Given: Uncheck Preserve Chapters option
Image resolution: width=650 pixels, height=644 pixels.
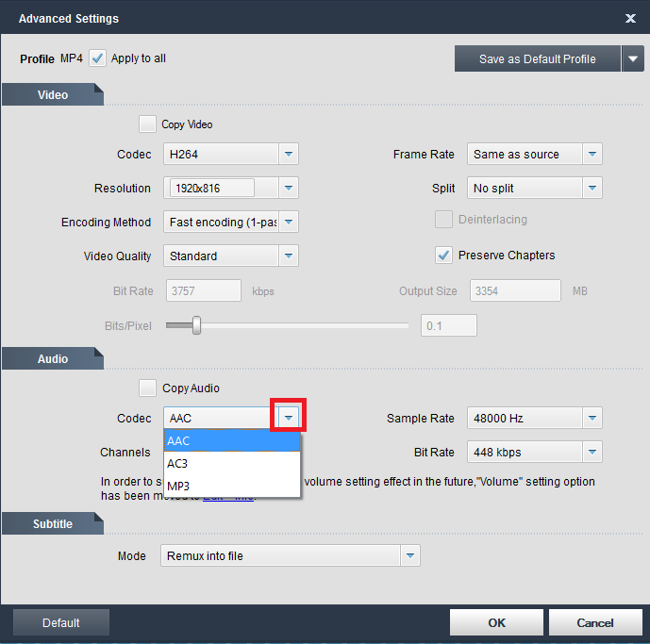Looking at the screenshot, I should [x=443, y=256].
